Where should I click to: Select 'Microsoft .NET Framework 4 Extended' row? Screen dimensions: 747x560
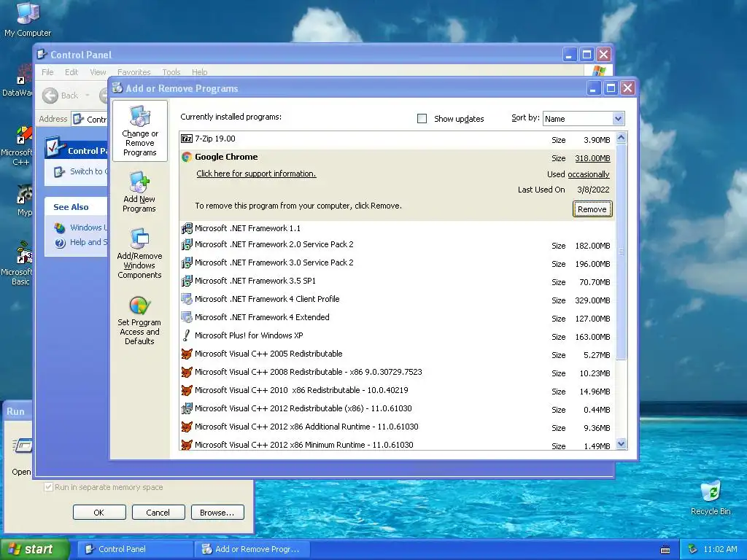397,318
